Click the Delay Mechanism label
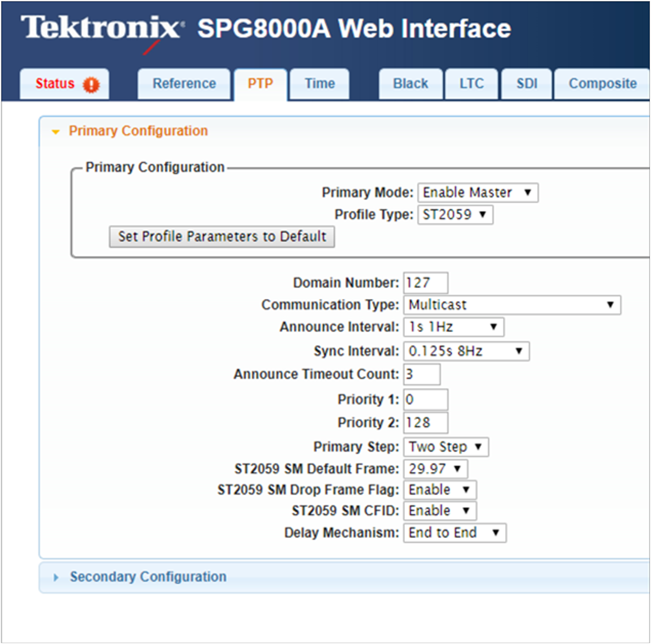The height and width of the screenshot is (644, 651). (x=342, y=533)
